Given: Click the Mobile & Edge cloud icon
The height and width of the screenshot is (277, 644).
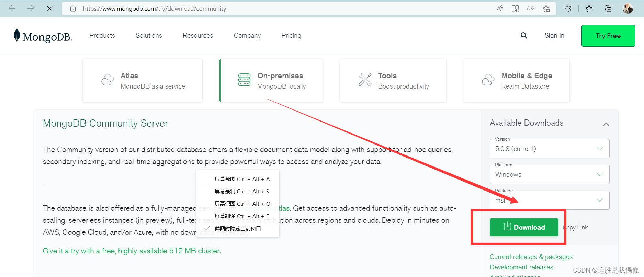Looking at the screenshot, I should 488,80.
